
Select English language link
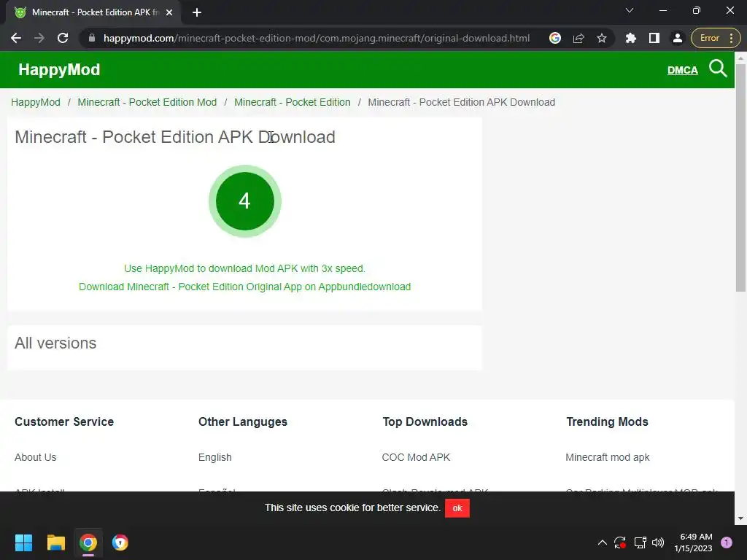pos(215,457)
